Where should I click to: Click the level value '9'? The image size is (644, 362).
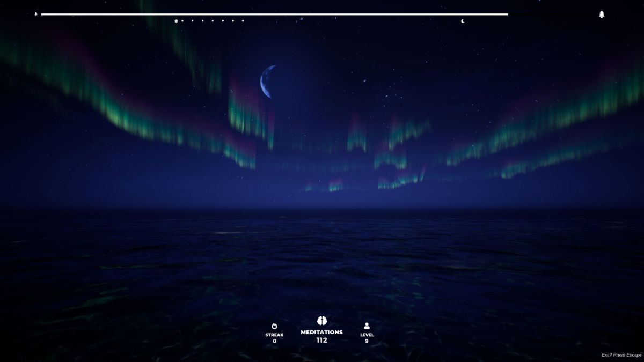367,341
